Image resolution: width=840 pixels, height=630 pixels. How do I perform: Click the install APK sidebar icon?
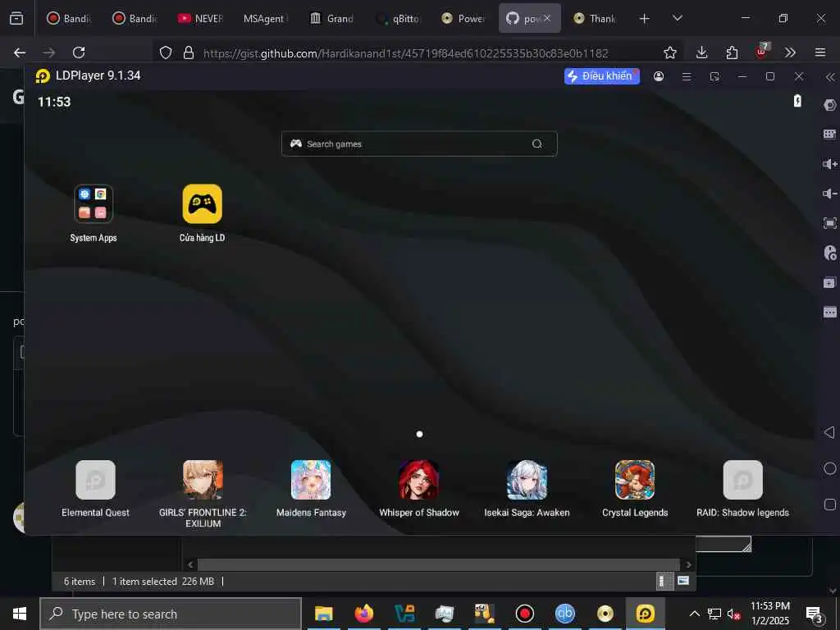coord(830,282)
